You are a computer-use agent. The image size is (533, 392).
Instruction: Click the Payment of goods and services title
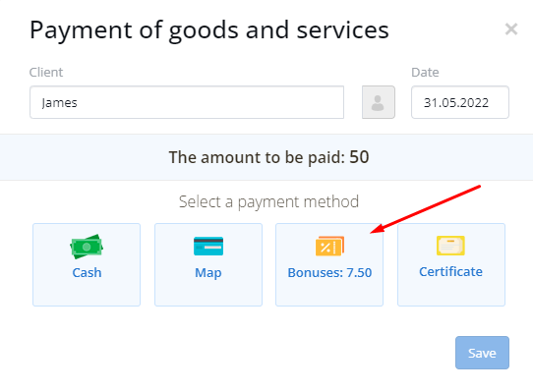coord(209,30)
